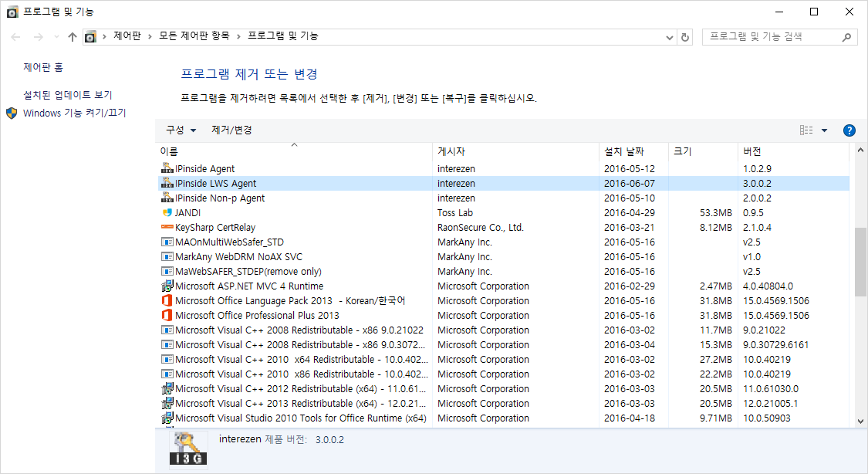Click the up-one-level folder arrow
This screenshot has height=474, width=868.
[72, 36]
